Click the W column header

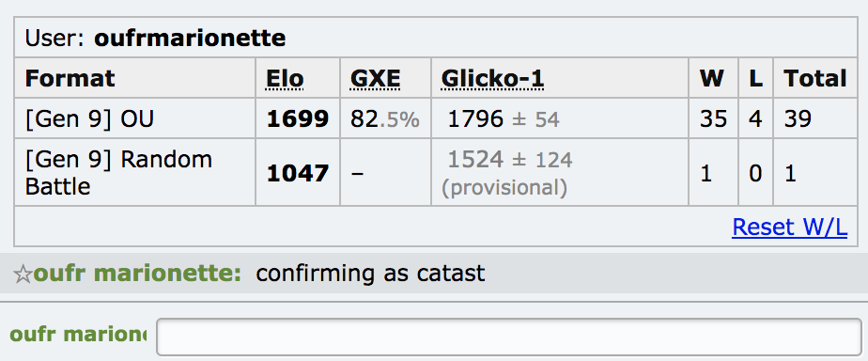click(711, 79)
